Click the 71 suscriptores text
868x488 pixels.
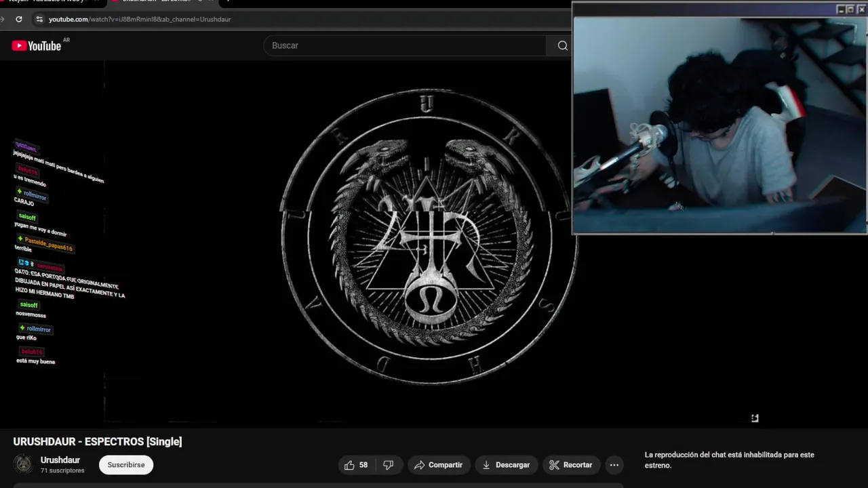pyautogui.click(x=62, y=470)
